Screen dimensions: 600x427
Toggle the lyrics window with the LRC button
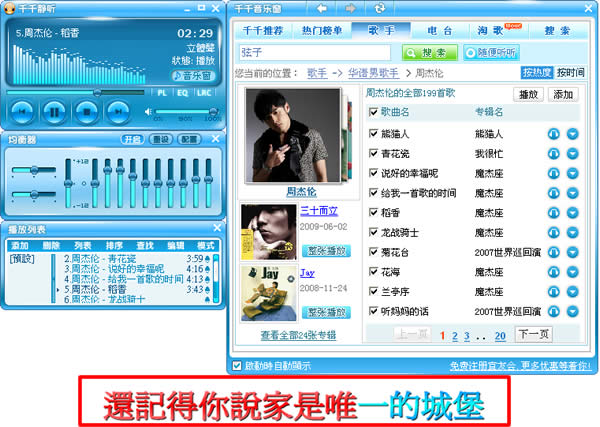pos(204,93)
